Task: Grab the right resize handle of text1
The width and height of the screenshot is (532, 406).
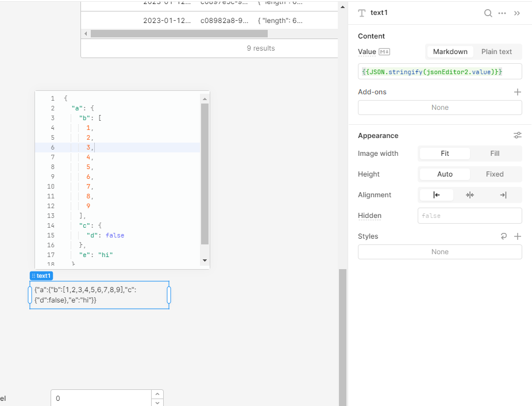Action: pyautogui.click(x=169, y=295)
